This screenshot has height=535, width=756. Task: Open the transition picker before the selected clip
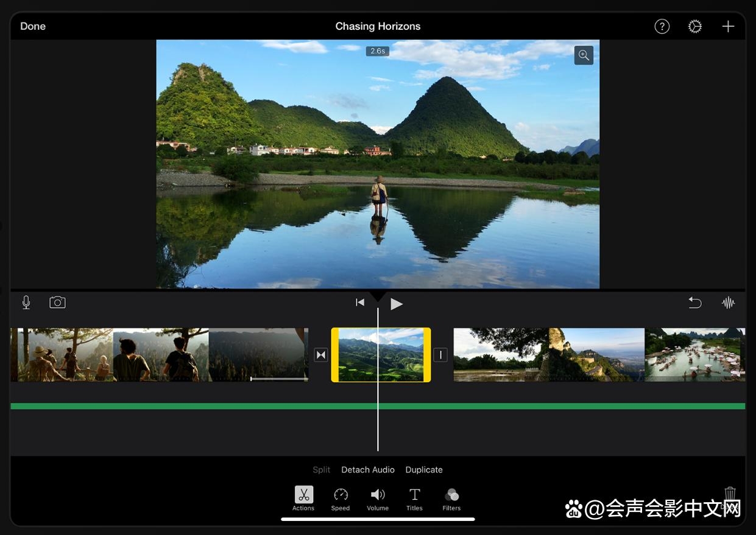pyautogui.click(x=321, y=354)
